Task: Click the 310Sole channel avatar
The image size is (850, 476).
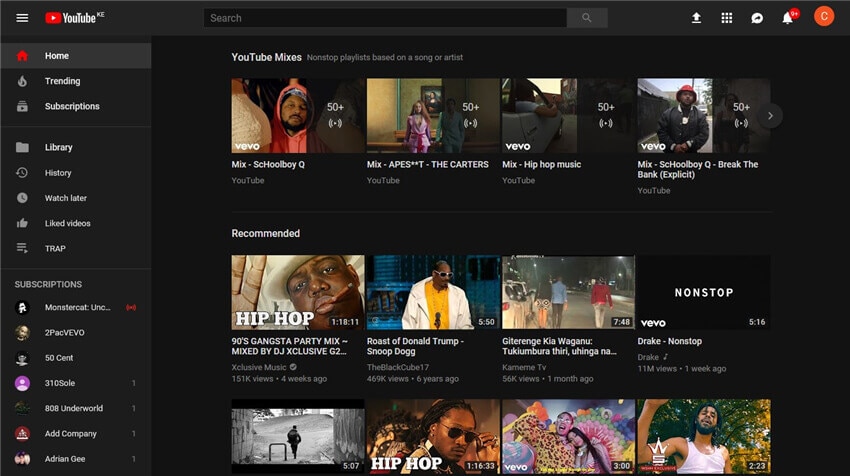Action: tap(22, 383)
